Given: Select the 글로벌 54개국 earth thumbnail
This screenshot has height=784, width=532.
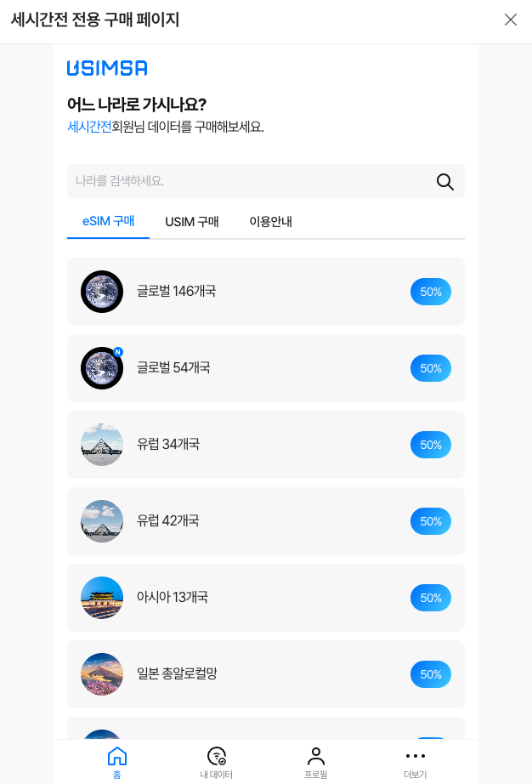Looking at the screenshot, I should pos(102,368).
